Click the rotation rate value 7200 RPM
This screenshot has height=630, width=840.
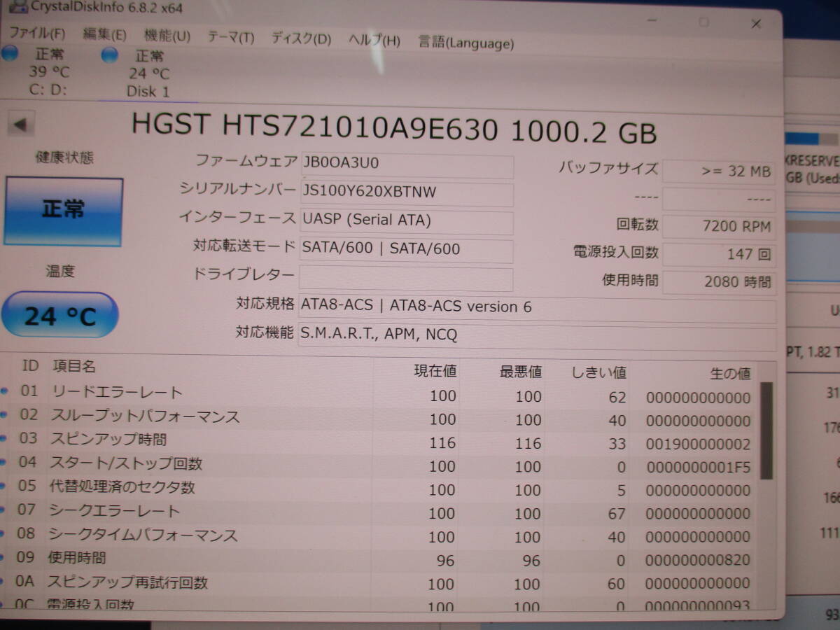(x=719, y=227)
